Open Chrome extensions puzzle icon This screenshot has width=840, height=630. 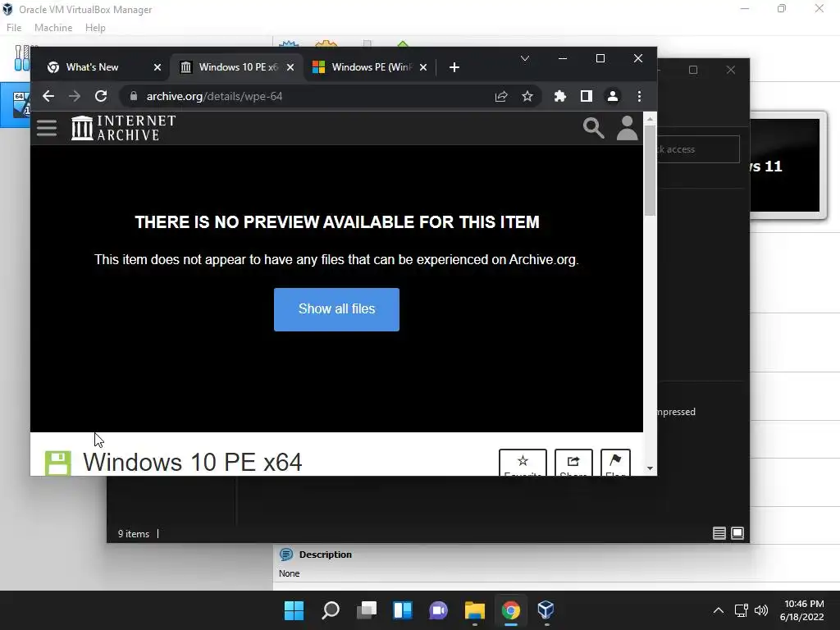(x=559, y=97)
